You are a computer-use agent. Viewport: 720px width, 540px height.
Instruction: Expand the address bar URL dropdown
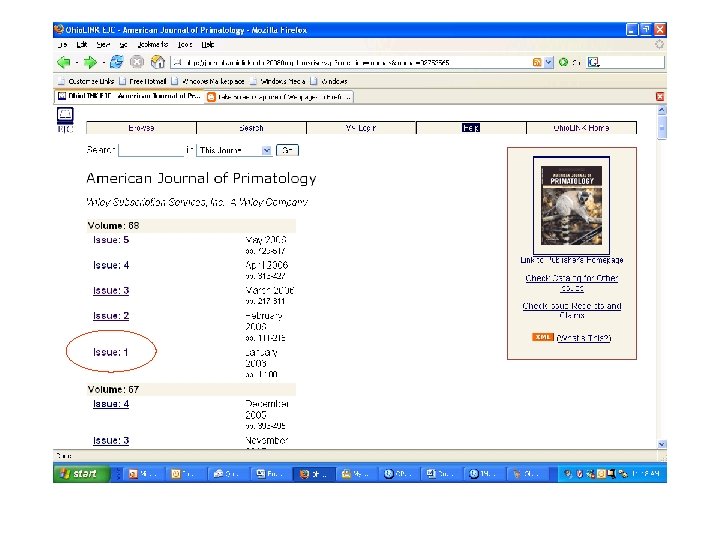click(548, 62)
